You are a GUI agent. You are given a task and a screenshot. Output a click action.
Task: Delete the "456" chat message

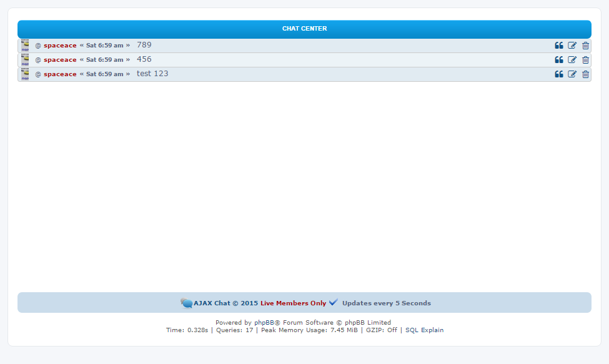pyautogui.click(x=585, y=60)
